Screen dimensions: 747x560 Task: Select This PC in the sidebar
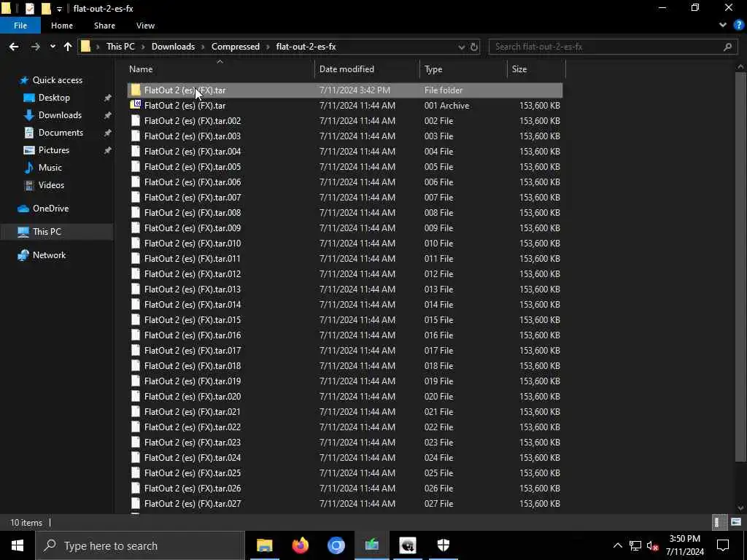(x=47, y=232)
